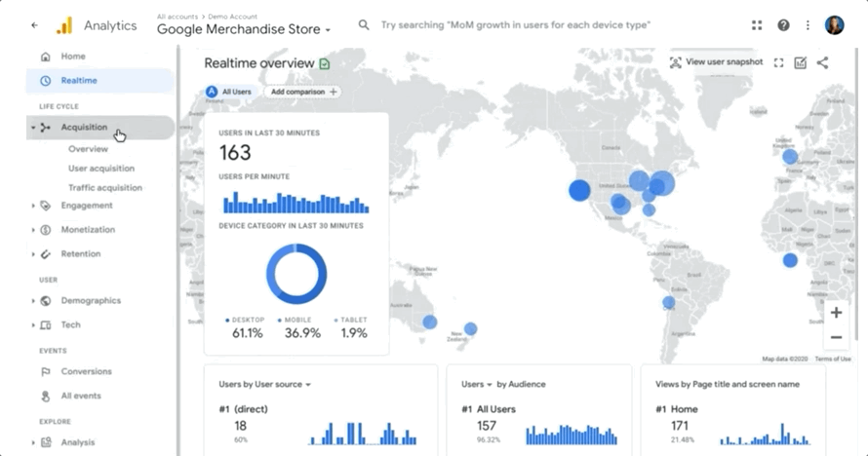This screenshot has width=868, height=456.
Task: Click the Tablet 1.9% value
Action: click(x=354, y=333)
